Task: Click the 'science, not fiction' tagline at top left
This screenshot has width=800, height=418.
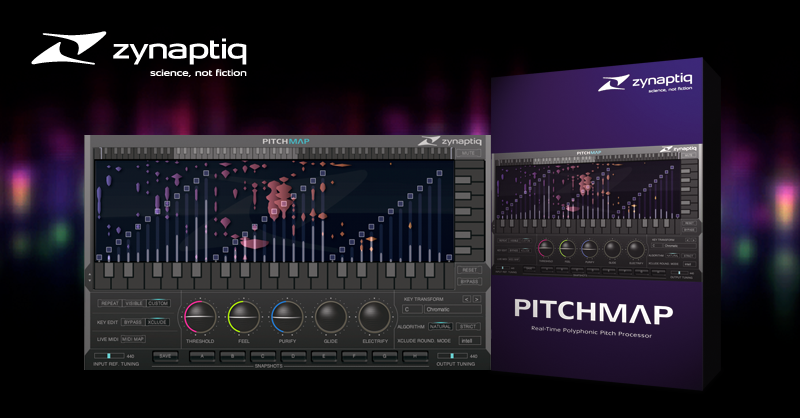Action: (x=198, y=73)
